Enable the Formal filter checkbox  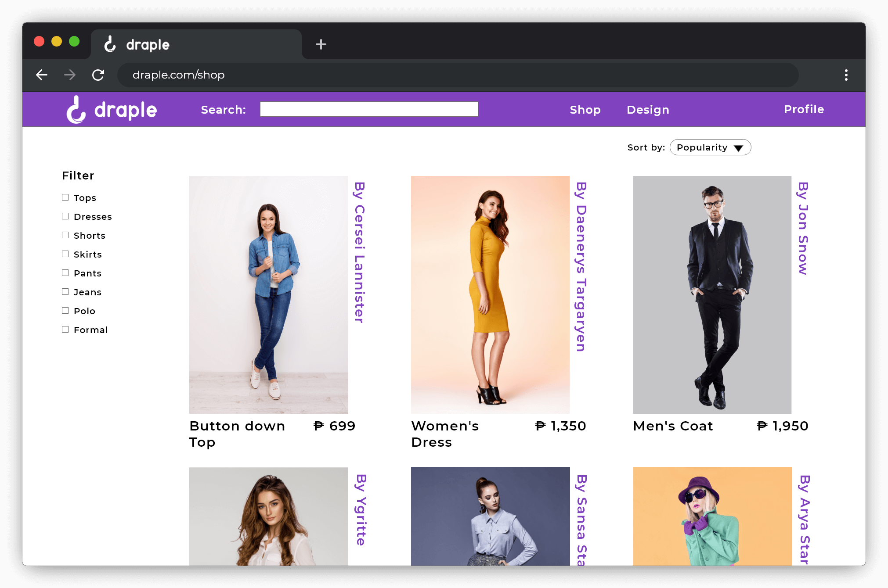(65, 330)
